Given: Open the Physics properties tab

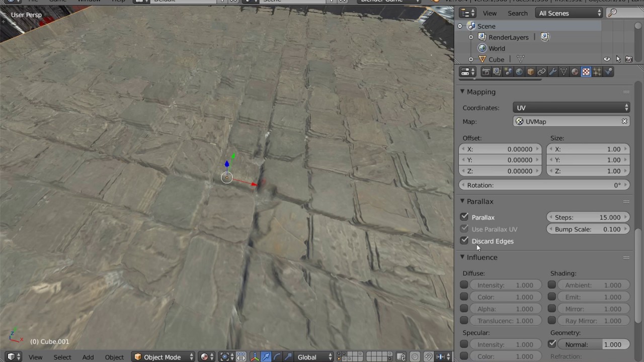Looking at the screenshot, I should coord(608,72).
